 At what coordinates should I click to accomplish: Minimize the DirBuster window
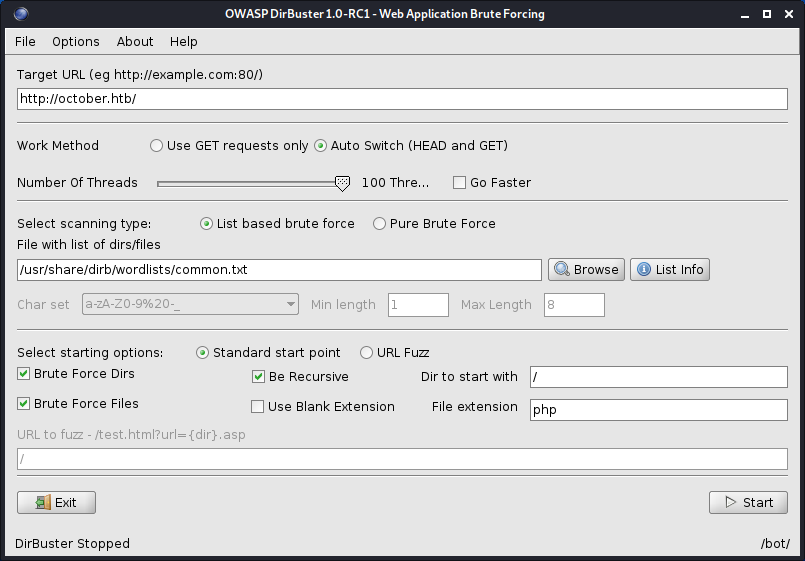click(x=745, y=14)
